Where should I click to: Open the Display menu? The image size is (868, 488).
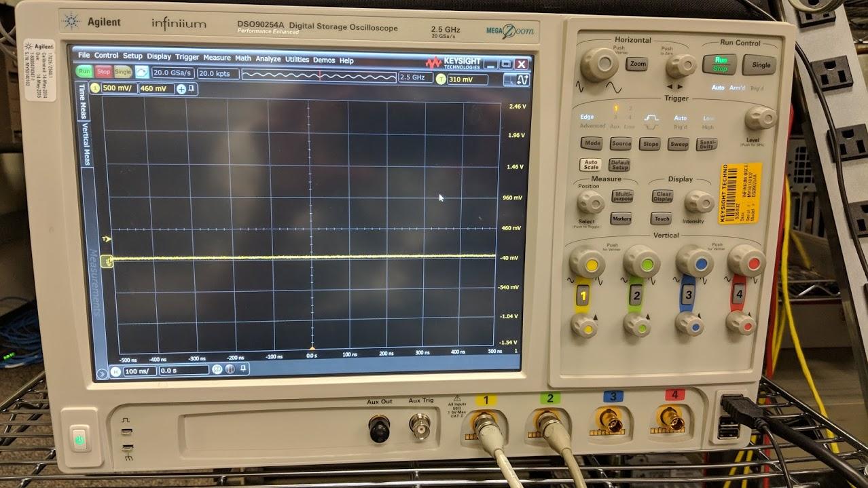click(x=159, y=57)
